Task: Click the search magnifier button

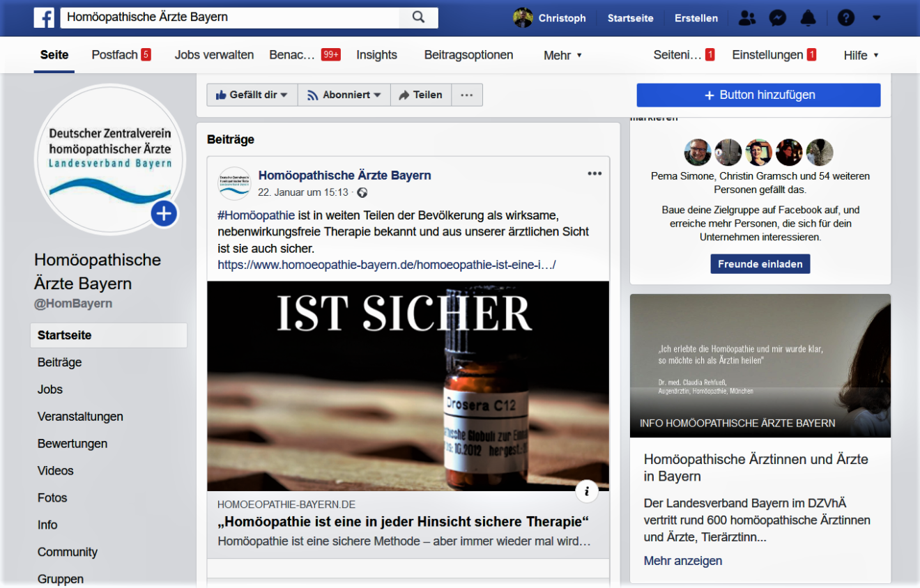Action: tap(418, 17)
